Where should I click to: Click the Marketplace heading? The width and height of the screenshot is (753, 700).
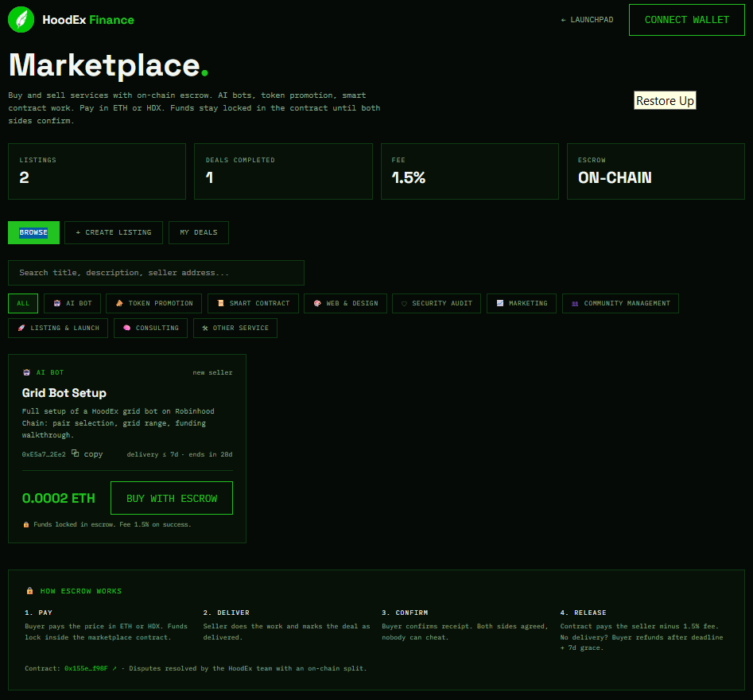(x=108, y=65)
